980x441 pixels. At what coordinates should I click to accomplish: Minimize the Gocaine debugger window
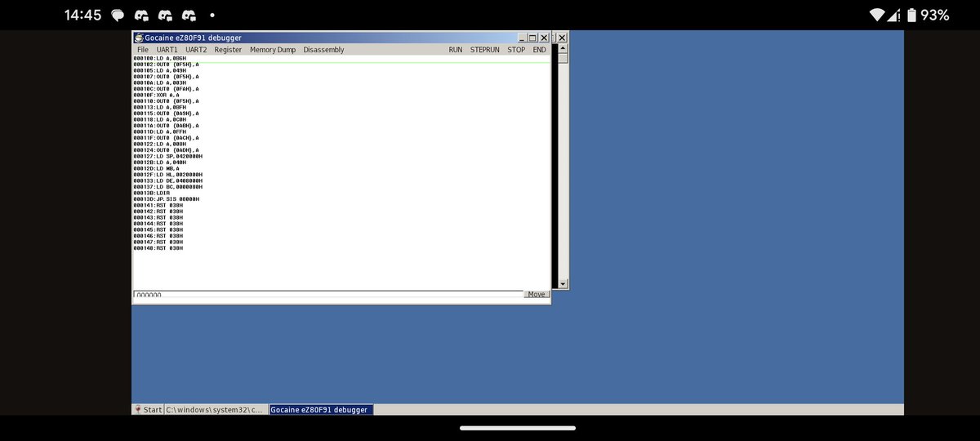point(523,38)
